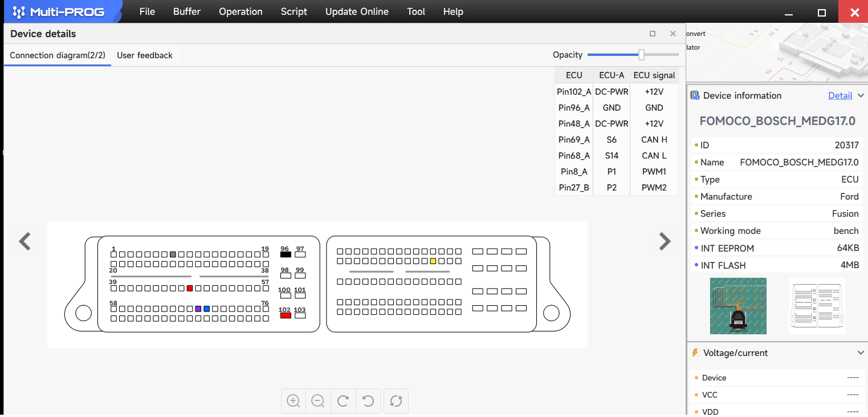
Task: Open the Detail link in Device information
Action: point(840,95)
